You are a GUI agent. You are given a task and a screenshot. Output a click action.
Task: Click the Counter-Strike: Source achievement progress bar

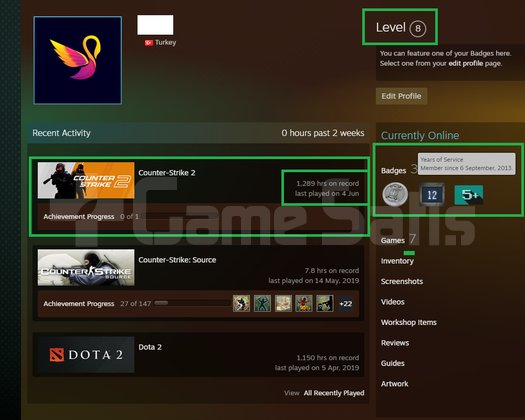[x=192, y=303]
